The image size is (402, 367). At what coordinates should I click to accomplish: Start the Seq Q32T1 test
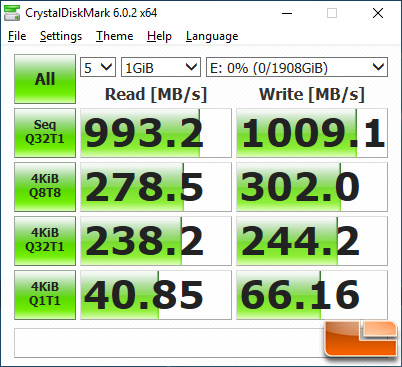(x=45, y=133)
